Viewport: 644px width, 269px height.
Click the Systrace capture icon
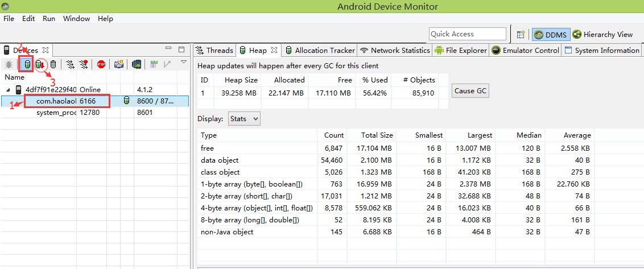(154, 64)
